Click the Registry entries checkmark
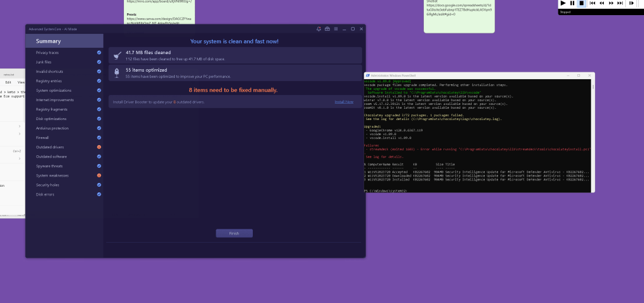 click(x=99, y=81)
